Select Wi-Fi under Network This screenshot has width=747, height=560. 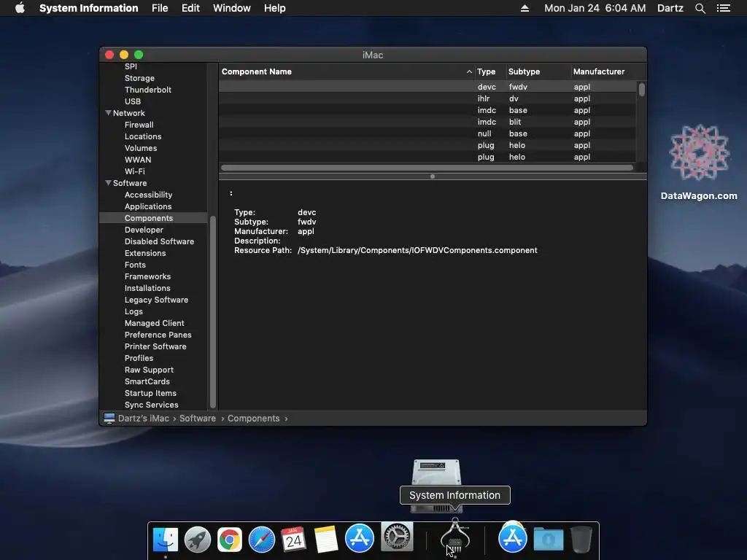tap(134, 171)
